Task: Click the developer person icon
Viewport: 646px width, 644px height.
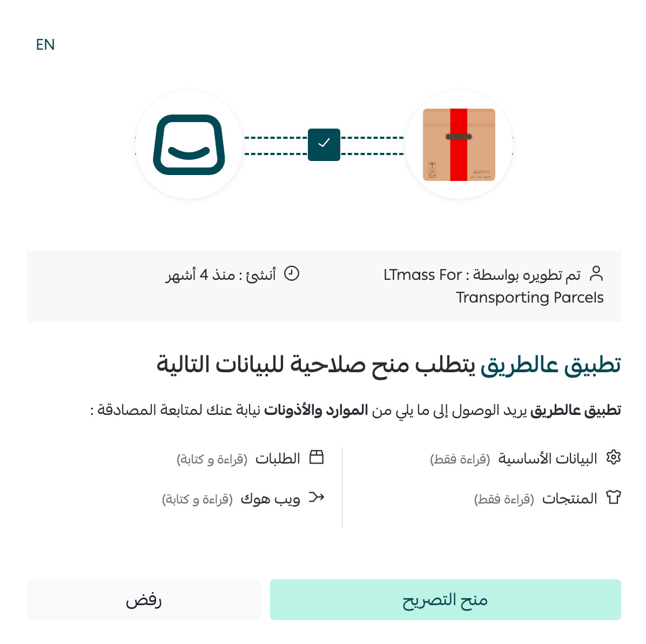Action: coord(596,273)
